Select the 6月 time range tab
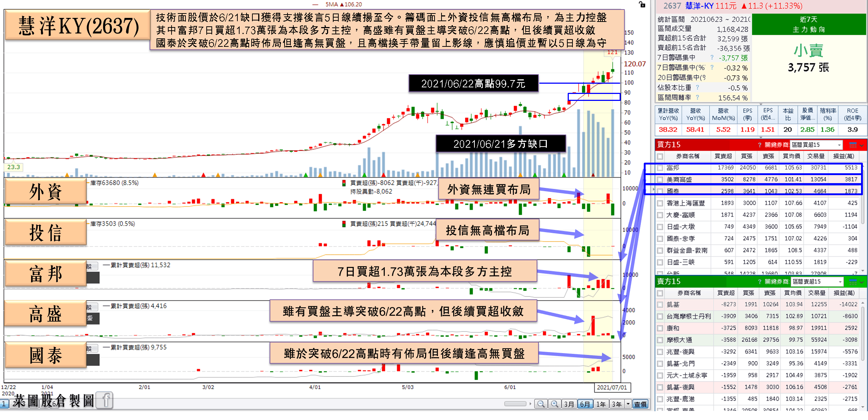Screen dimensions: 868x420 click(x=585, y=404)
